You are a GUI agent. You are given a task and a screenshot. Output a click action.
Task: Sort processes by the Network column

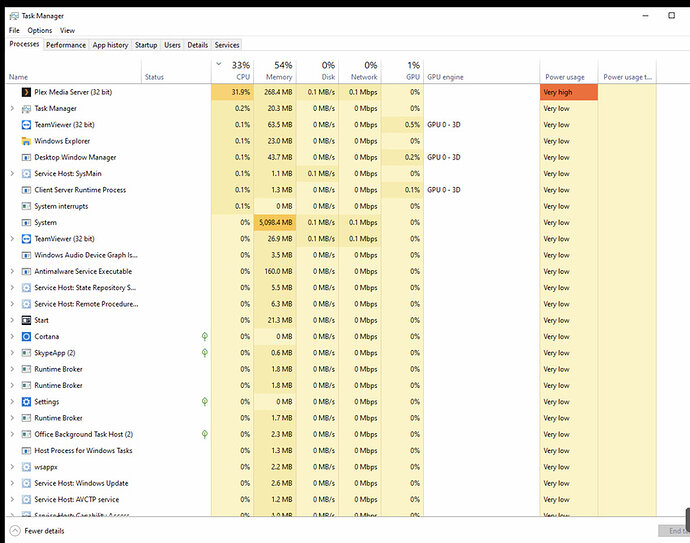pyautogui.click(x=360, y=71)
